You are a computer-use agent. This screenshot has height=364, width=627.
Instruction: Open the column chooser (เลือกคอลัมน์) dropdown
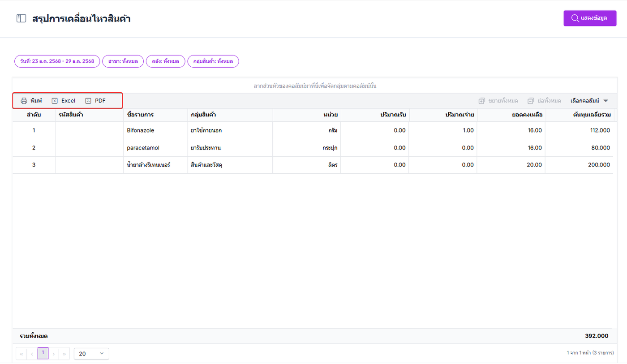(589, 101)
